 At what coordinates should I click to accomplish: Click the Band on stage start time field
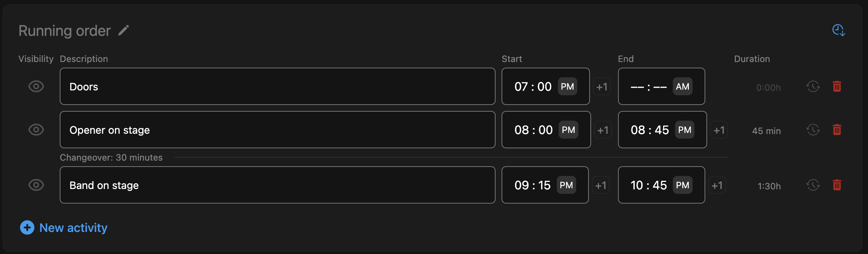point(533,185)
